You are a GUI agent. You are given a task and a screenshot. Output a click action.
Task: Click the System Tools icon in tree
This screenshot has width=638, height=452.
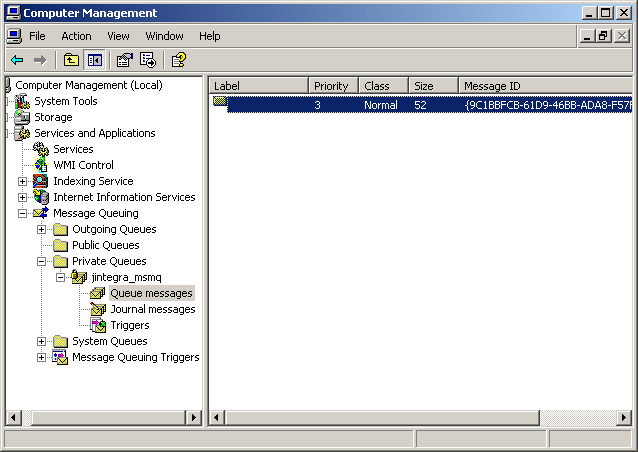pyautogui.click(x=22, y=101)
